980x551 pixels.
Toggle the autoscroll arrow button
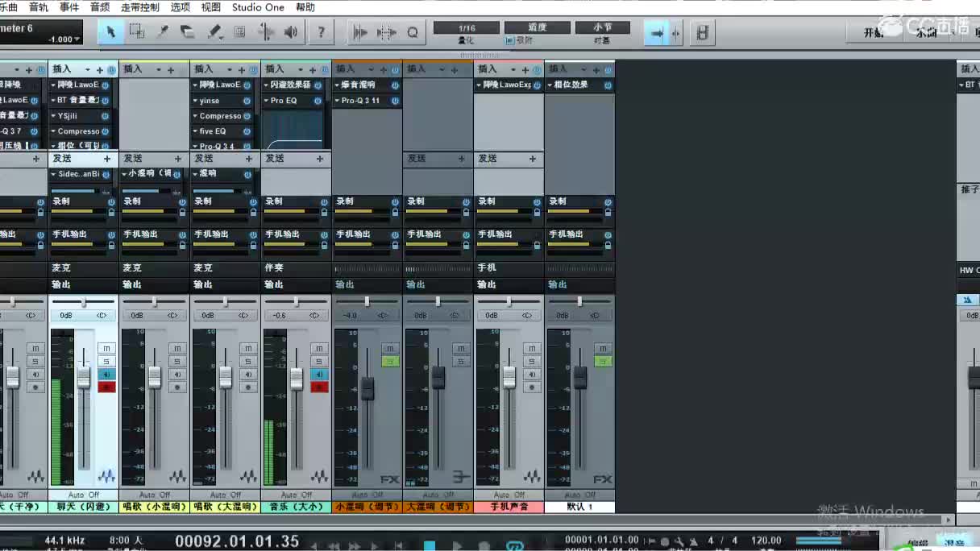tap(657, 33)
